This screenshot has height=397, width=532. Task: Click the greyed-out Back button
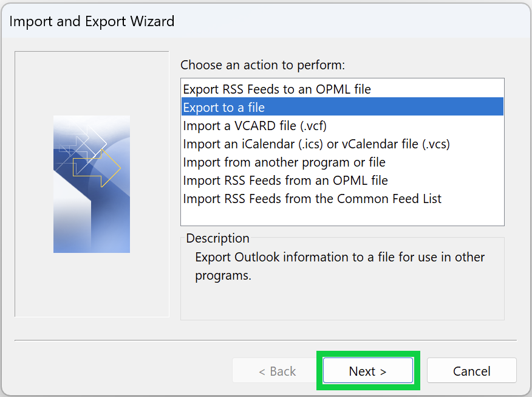point(277,371)
